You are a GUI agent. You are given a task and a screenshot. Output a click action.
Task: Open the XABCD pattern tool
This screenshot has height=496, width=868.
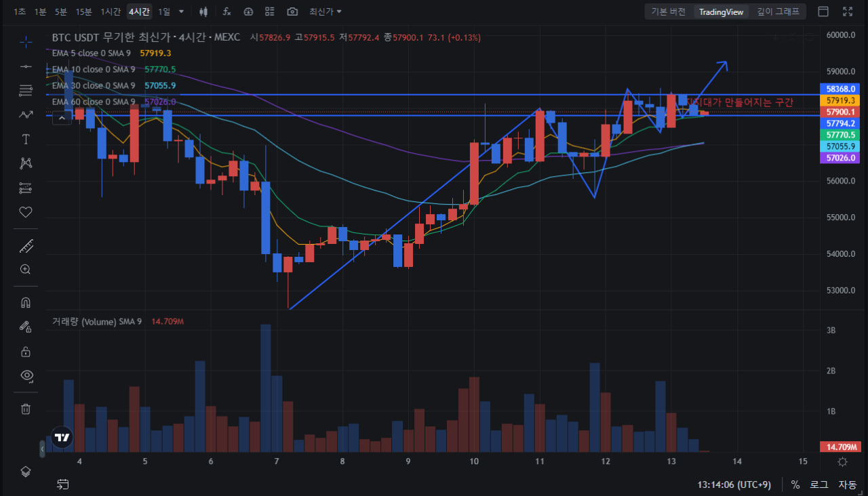26,163
